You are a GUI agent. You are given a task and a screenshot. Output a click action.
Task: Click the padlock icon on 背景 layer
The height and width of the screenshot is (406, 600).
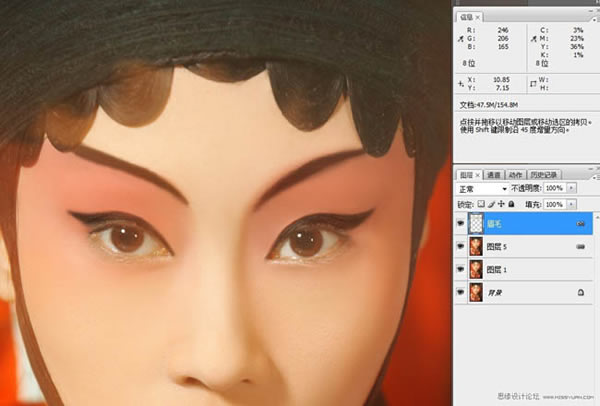point(580,293)
